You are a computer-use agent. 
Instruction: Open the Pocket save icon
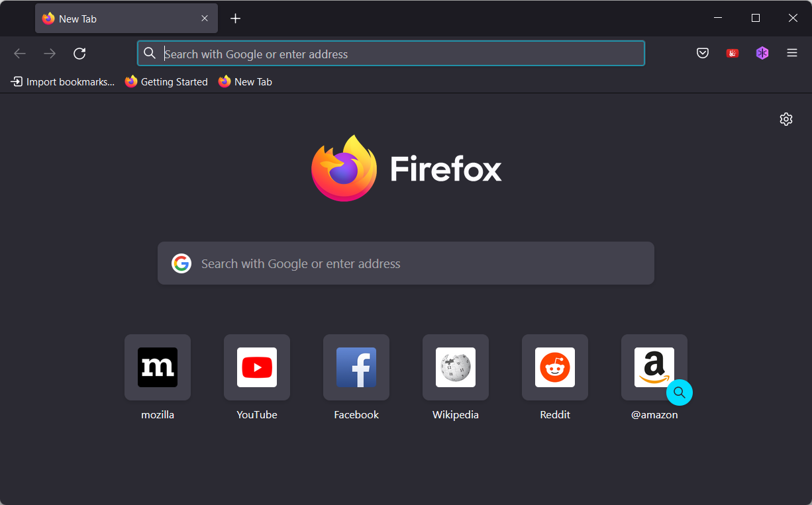coord(703,54)
